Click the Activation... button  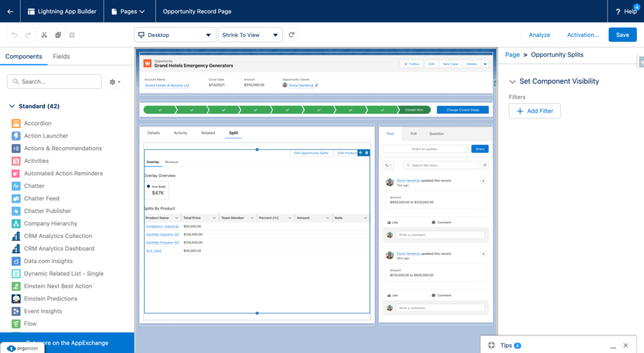point(583,35)
